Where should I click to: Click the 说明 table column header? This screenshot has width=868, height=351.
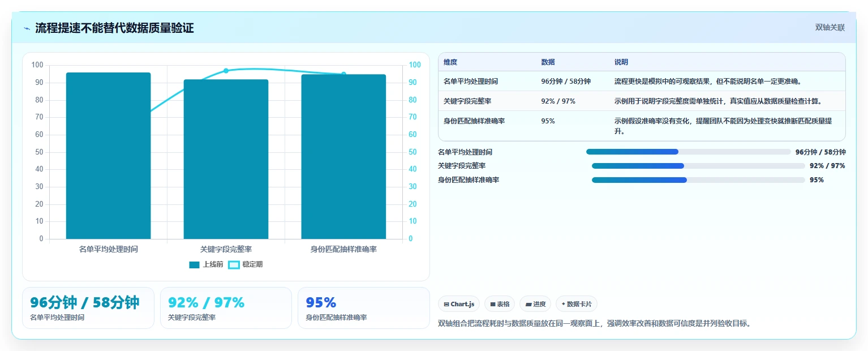[621, 62]
